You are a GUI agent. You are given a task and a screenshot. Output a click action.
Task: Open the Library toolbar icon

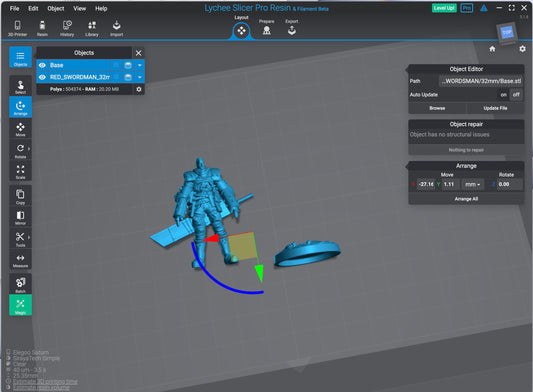pyautogui.click(x=92, y=28)
